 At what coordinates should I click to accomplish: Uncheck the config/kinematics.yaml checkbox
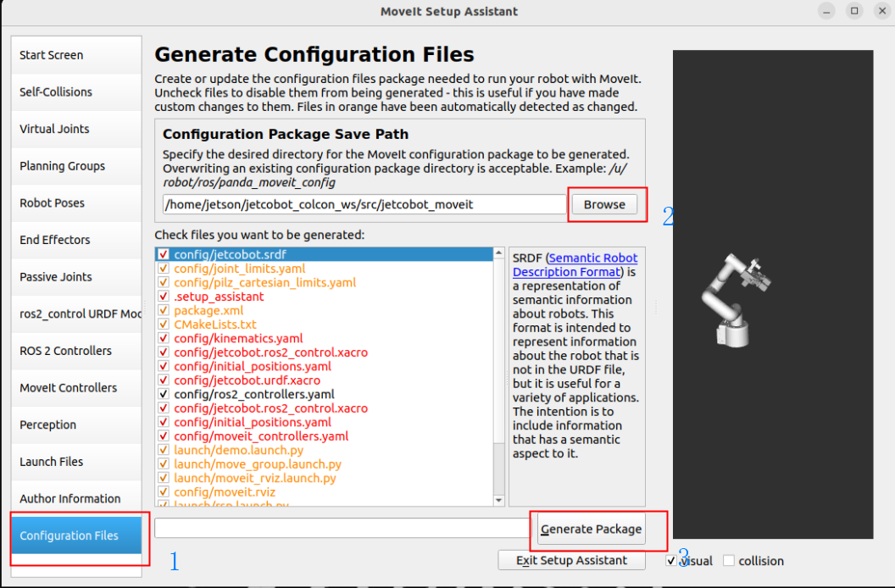click(164, 339)
